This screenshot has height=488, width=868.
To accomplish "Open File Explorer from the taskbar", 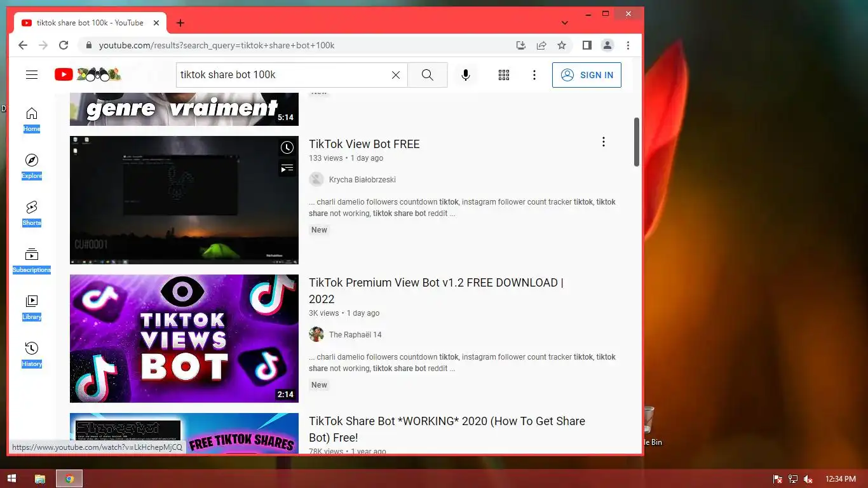I will pos(39,478).
